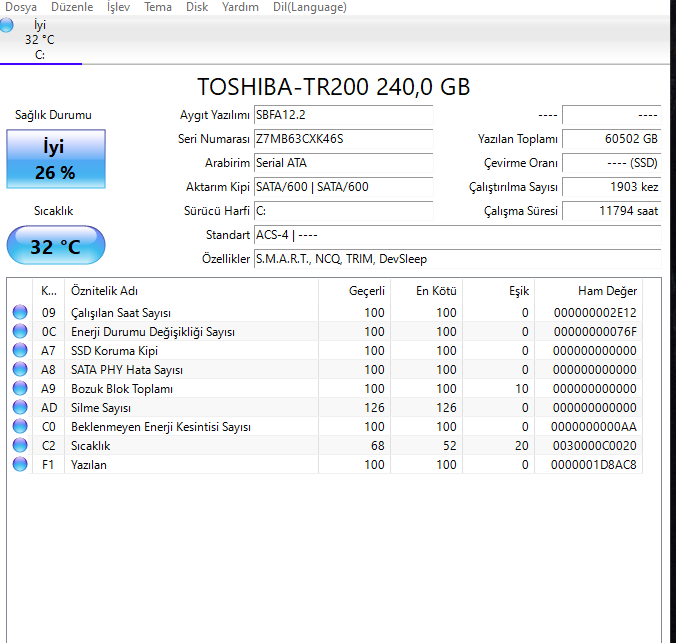Click the Arabirim field Serial ATA
The width and height of the screenshot is (676, 643).
(x=344, y=163)
